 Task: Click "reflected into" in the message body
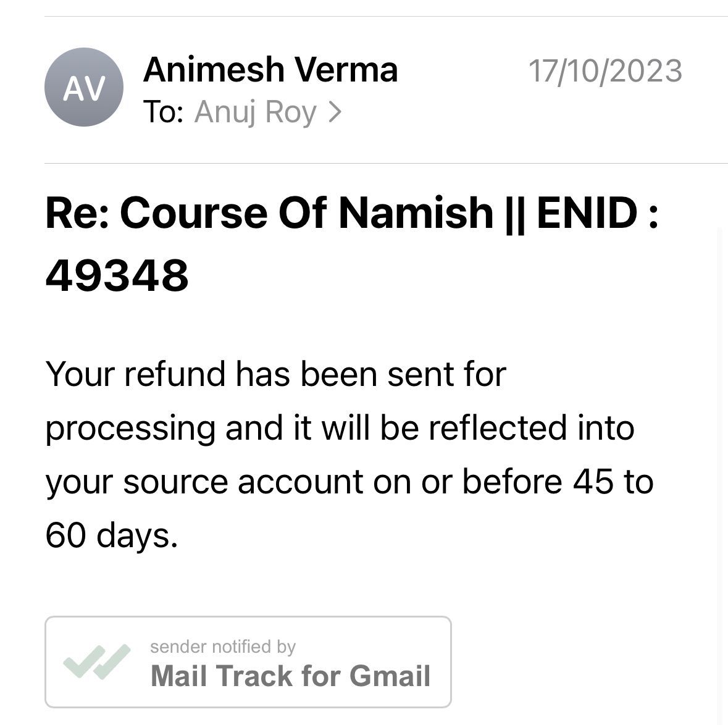(x=531, y=427)
